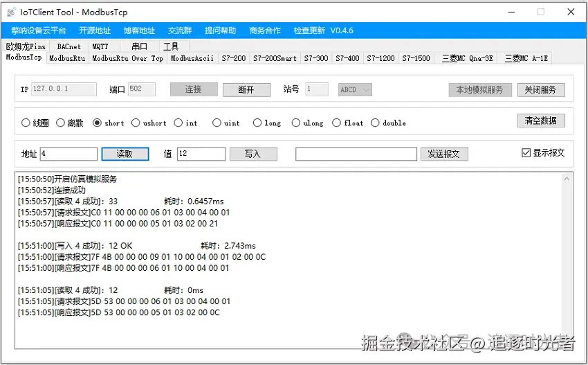Minimize the IoTClient Tool window

511,12
